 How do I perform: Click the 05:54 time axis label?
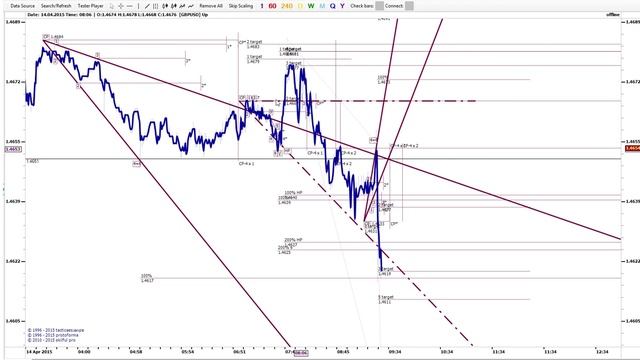coord(188,351)
